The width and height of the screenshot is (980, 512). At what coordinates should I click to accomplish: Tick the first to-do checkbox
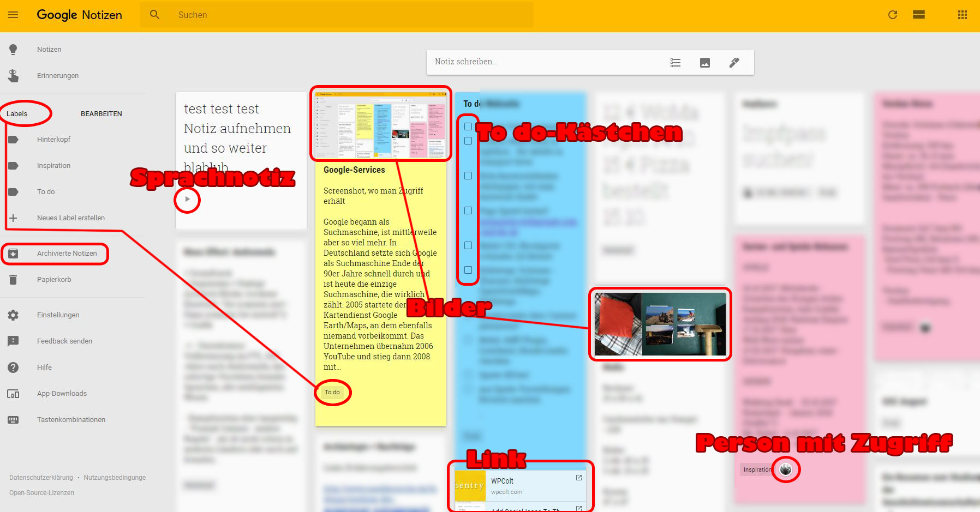pyautogui.click(x=468, y=127)
